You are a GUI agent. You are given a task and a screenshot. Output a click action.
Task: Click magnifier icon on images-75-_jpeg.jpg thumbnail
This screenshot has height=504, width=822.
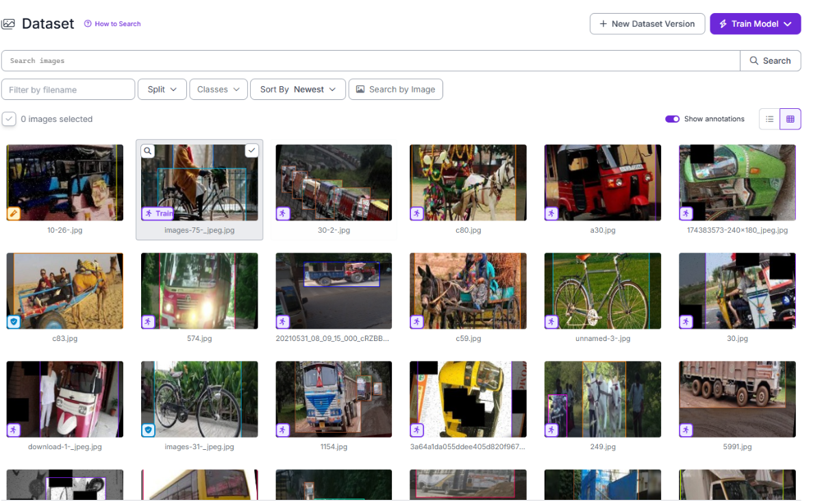pyautogui.click(x=149, y=151)
